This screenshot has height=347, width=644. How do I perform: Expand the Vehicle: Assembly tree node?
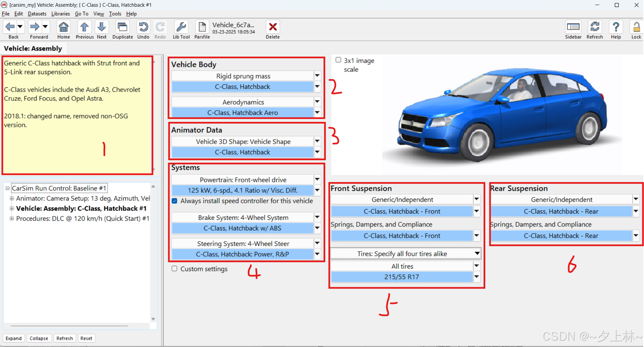tap(12, 208)
